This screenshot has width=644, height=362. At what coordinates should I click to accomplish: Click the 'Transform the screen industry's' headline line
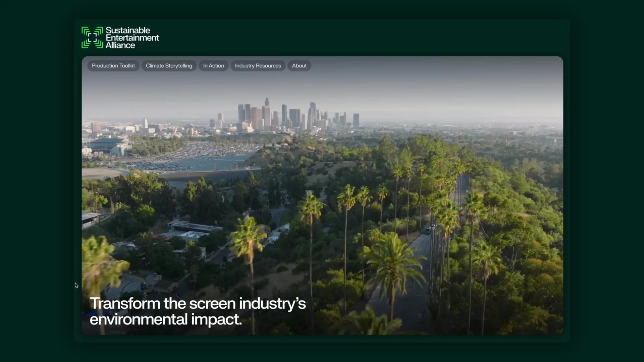[x=198, y=304]
